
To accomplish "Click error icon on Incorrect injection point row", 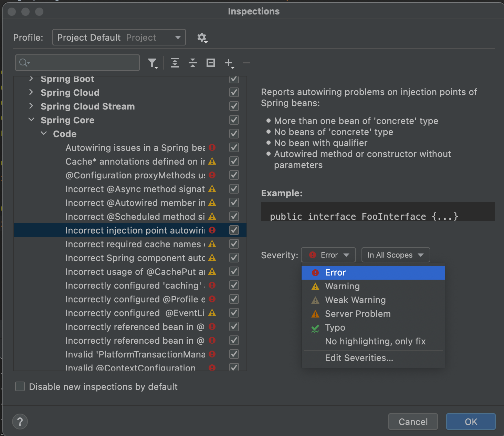I will [x=212, y=230].
